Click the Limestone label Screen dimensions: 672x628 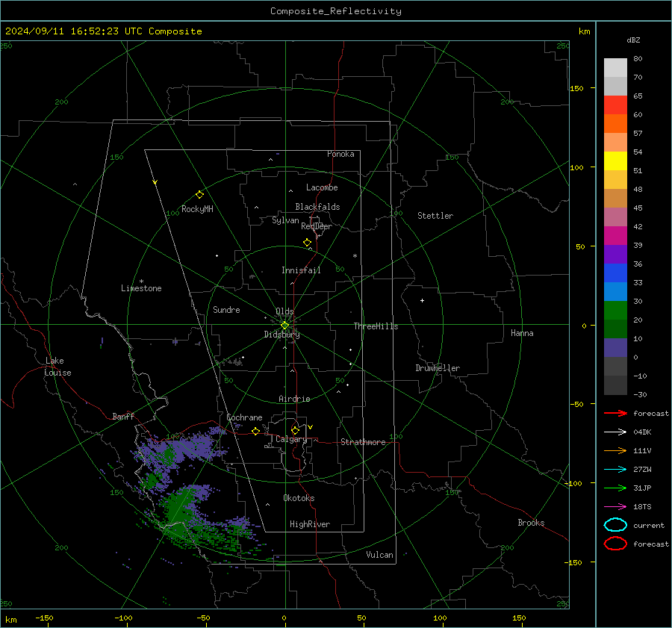point(141,288)
